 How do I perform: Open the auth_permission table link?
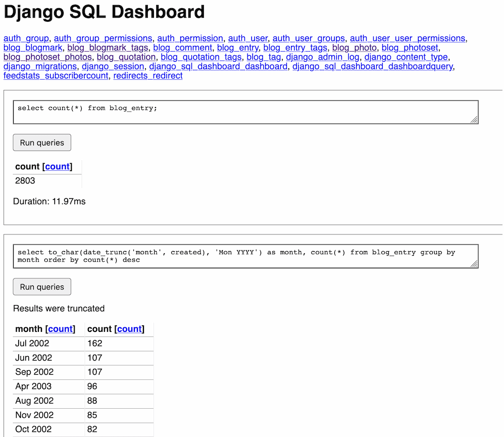[190, 38]
